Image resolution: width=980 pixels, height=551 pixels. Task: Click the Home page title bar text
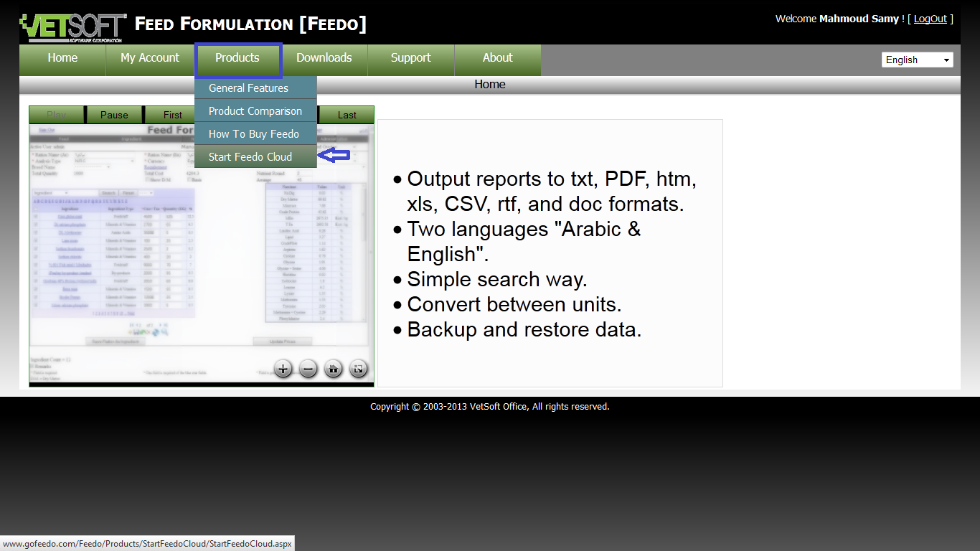coord(490,85)
